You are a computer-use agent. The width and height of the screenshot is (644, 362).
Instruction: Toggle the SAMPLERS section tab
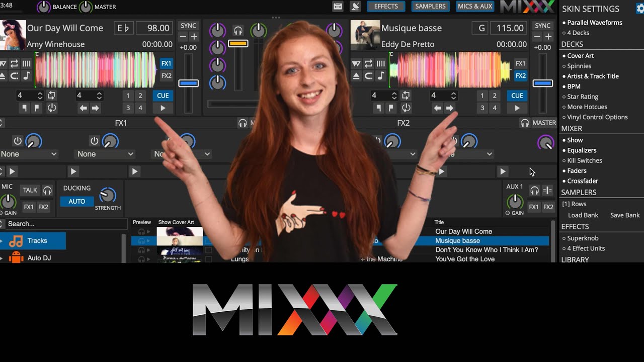pos(430,7)
